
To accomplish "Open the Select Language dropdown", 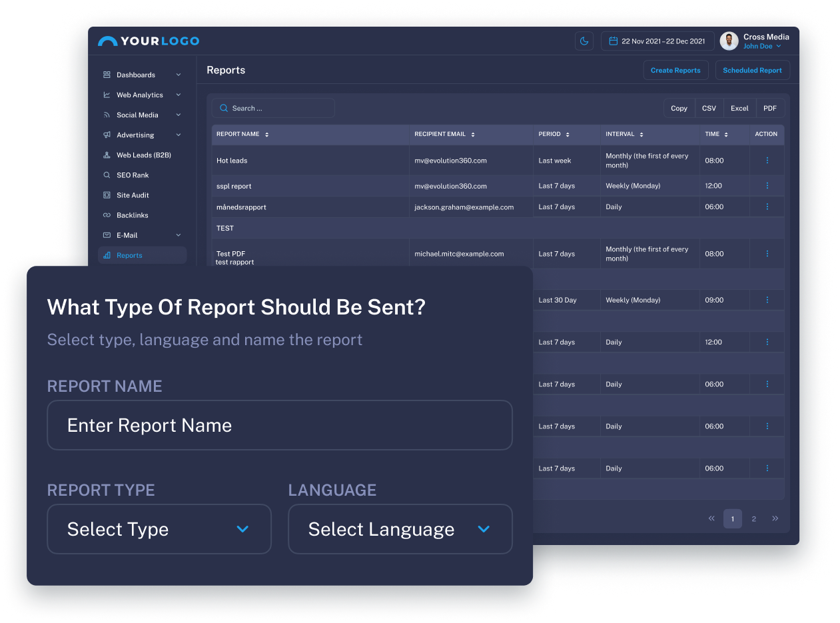I will click(x=400, y=529).
